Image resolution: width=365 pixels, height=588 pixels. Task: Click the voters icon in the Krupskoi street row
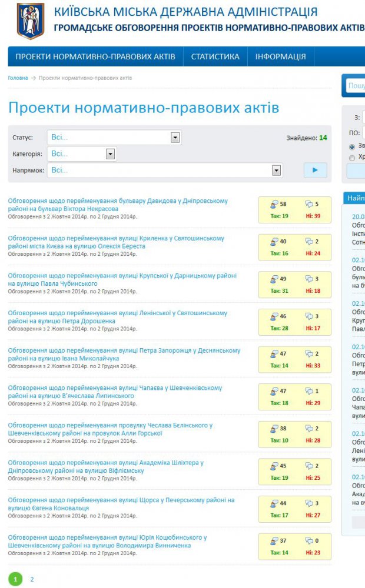(x=274, y=279)
